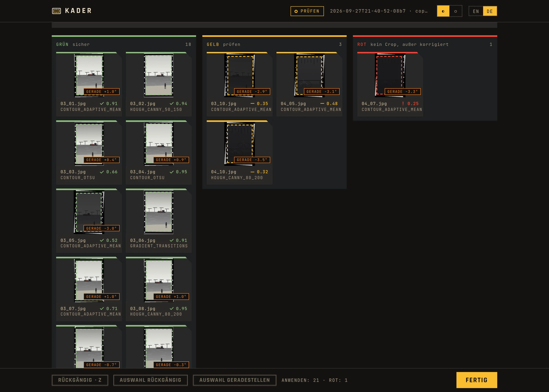
Task: Switch to the light theme circle icon
Action: point(455,11)
